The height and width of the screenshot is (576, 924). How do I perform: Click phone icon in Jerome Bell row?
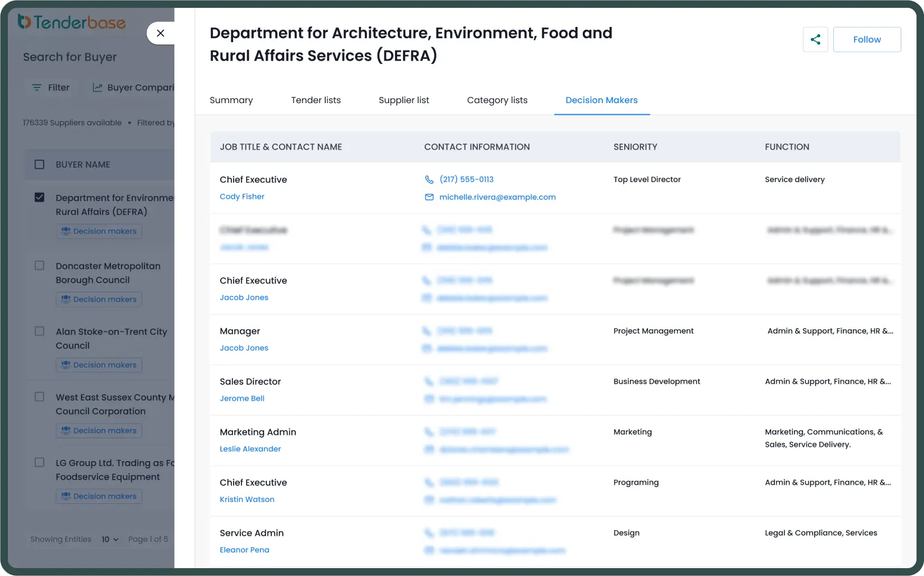click(429, 382)
